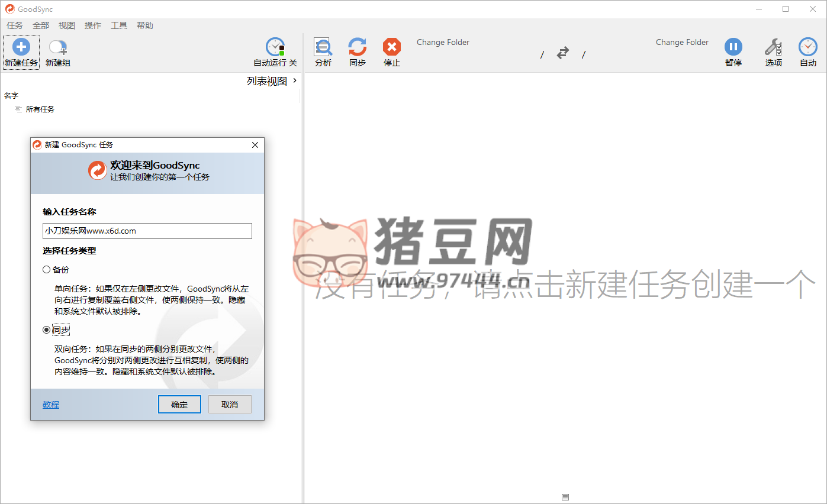Select the Backup (备份) radio button
The image size is (827, 504).
47,270
